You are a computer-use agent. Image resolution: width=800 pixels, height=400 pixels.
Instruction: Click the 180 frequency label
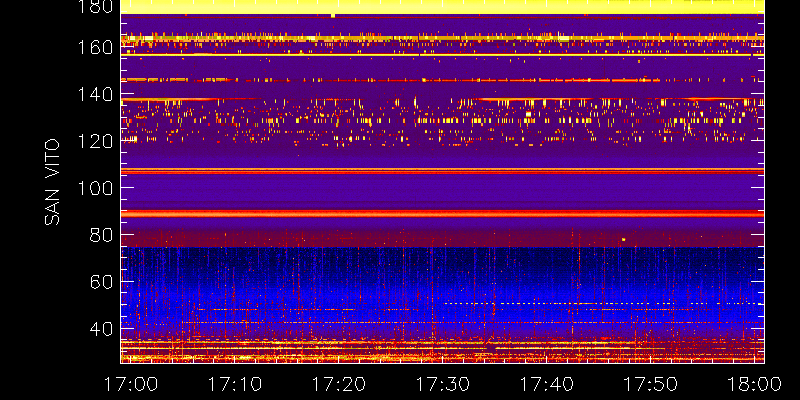click(95, 7)
